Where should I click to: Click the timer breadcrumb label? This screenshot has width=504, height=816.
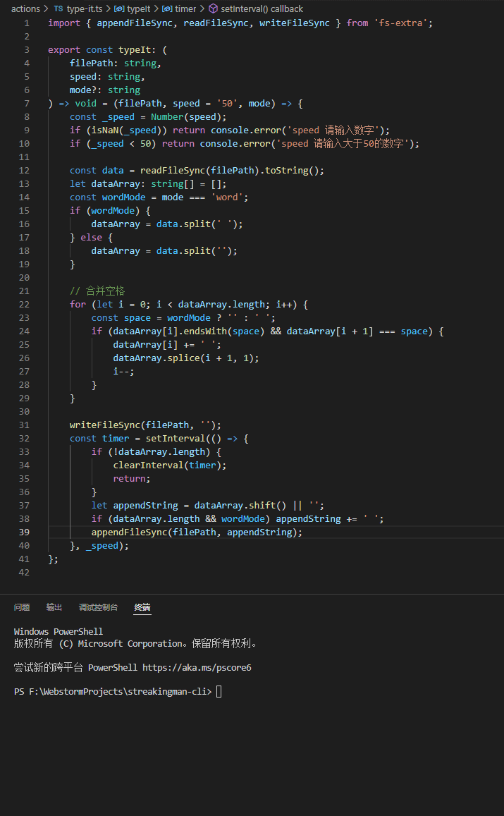185,9
